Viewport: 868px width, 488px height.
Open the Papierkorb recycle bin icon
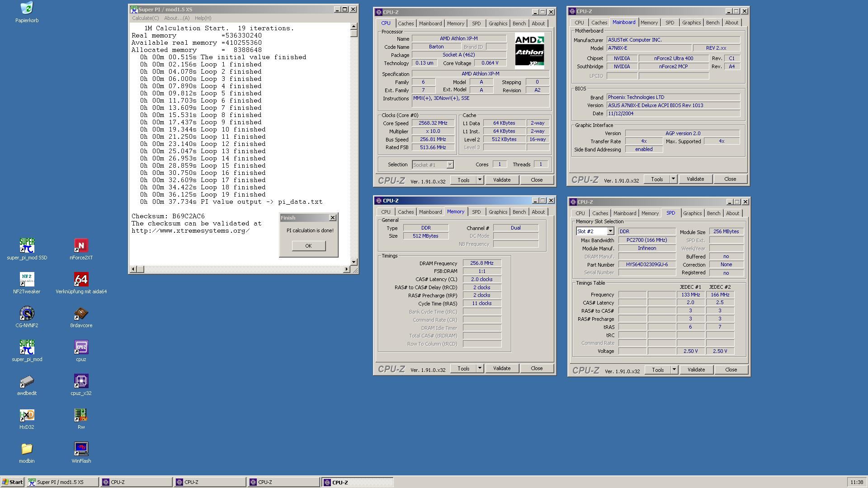[27, 12]
